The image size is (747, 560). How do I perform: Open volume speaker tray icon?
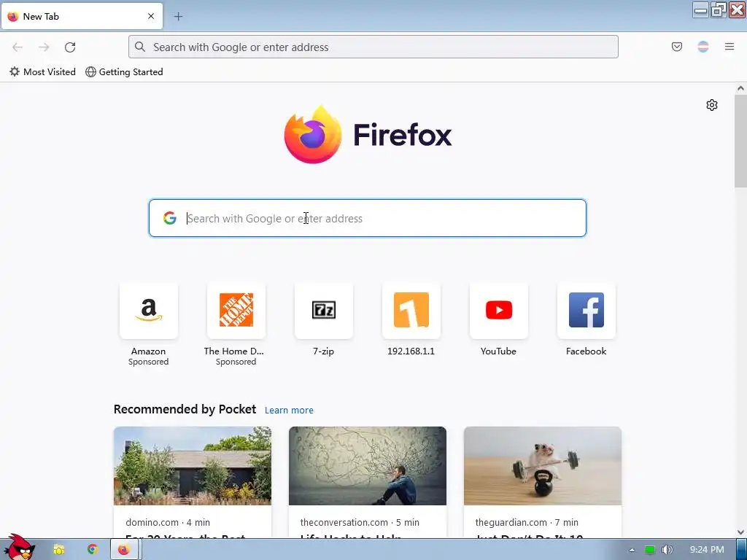tap(667, 550)
